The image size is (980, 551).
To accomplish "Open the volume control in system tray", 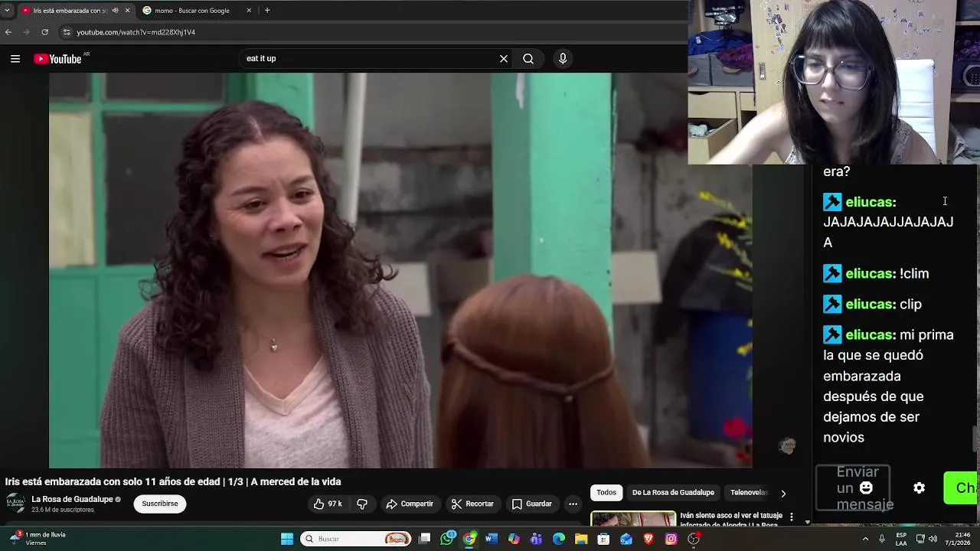I will coord(933,539).
